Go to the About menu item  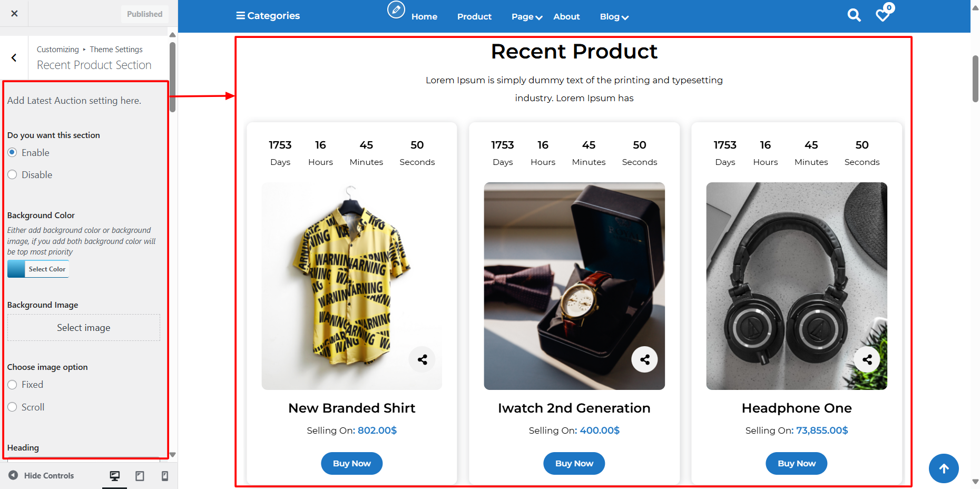566,17
